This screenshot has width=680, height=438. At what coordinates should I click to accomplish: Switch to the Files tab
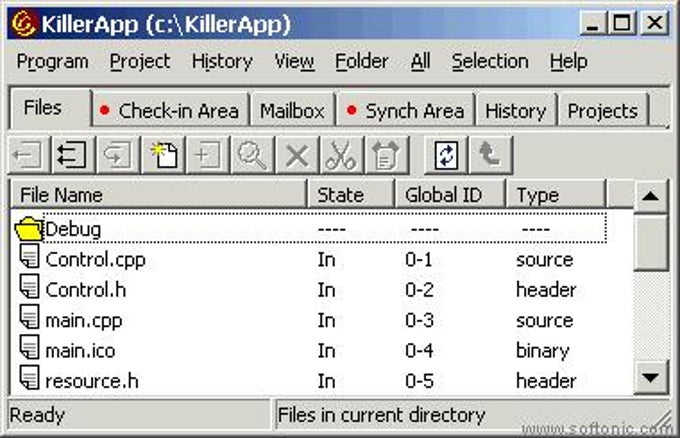(x=50, y=108)
